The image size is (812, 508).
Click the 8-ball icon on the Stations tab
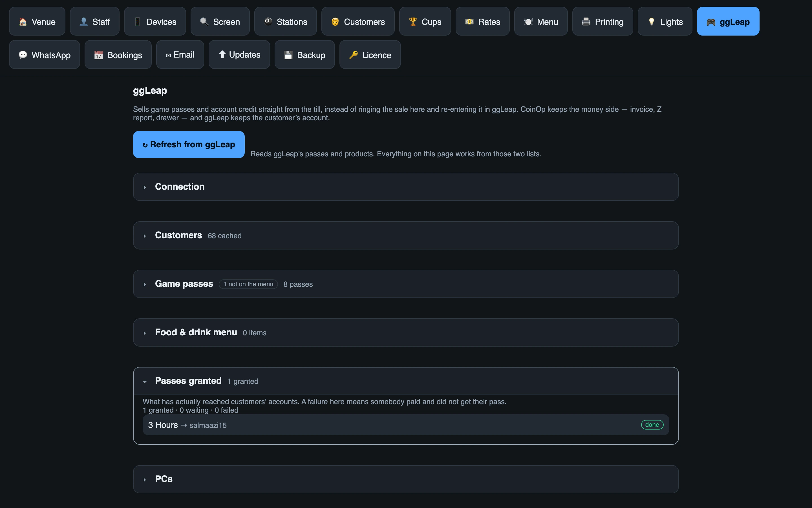coord(268,22)
